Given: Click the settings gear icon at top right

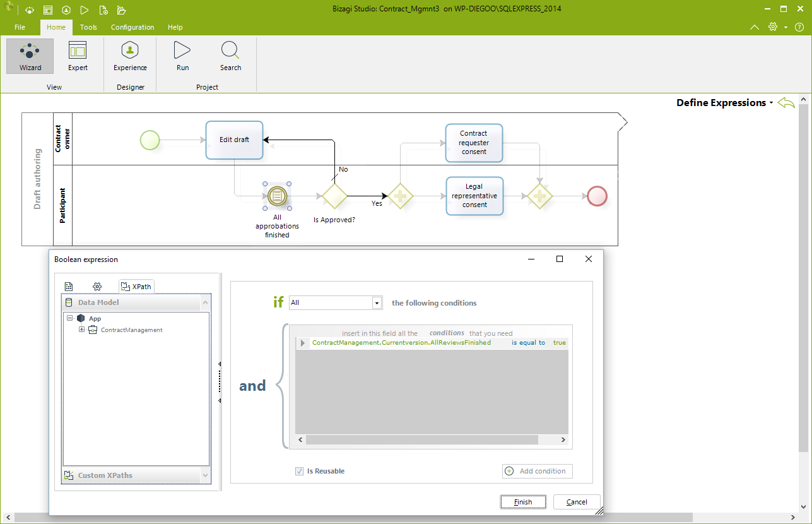Looking at the screenshot, I should click(x=772, y=27).
